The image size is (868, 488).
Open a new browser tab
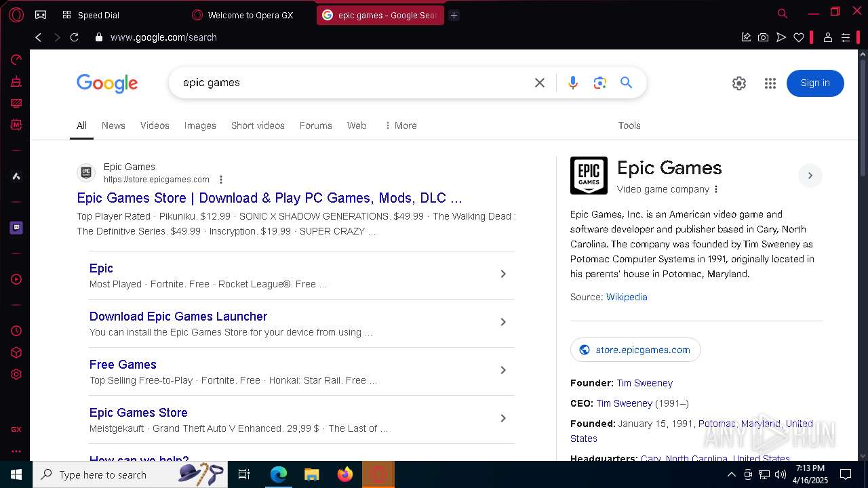click(454, 15)
